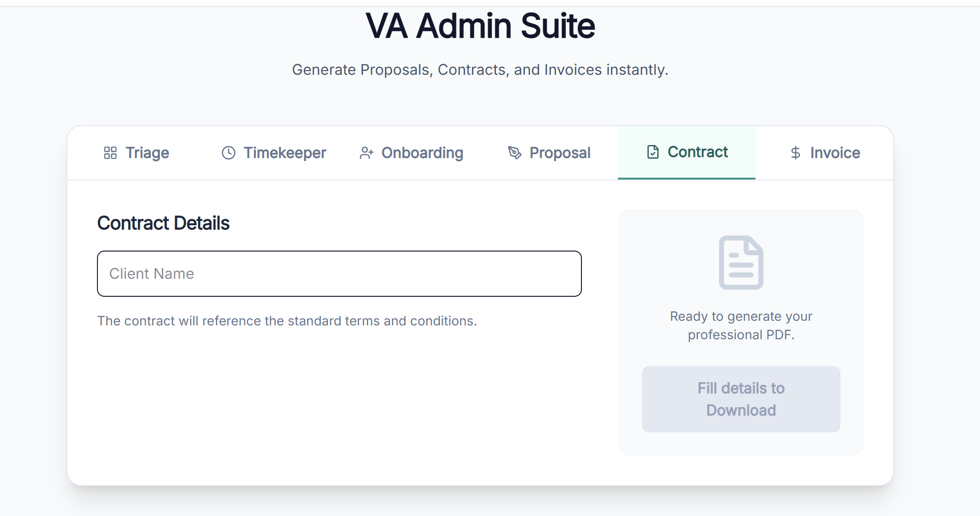Image resolution: width=980 pixels, height=516 pixels.
Task: Click the Invoice dollar sign icon
Action: [x=795, y=153]
